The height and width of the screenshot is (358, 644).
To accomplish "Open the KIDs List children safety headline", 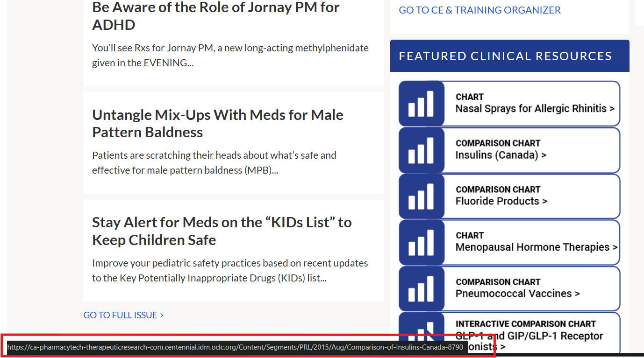I will (x=222, y=231).
